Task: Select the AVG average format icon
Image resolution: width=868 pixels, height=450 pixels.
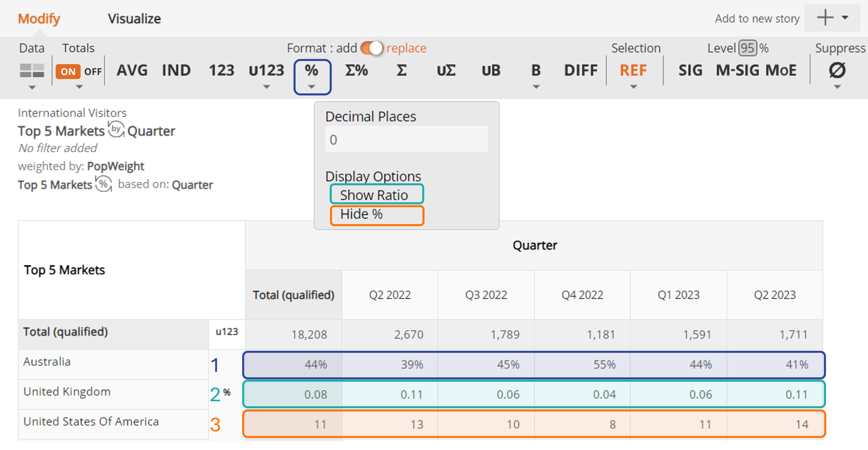Action: click(x=132, y=70)
